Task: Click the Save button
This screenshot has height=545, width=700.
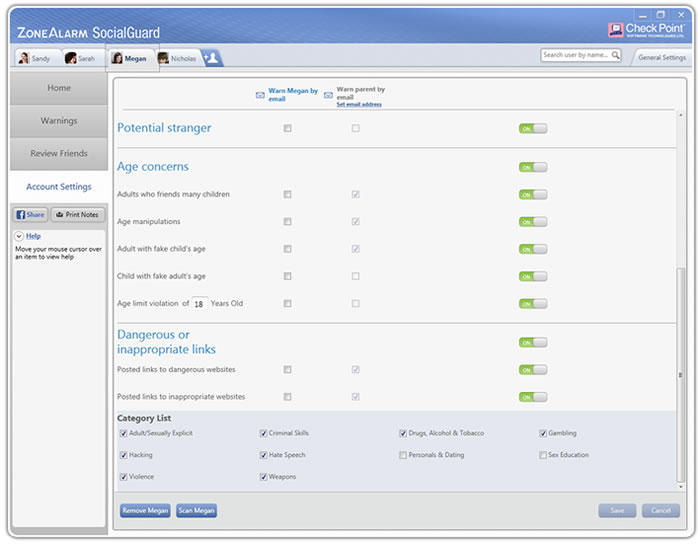Action: [617, 511]
